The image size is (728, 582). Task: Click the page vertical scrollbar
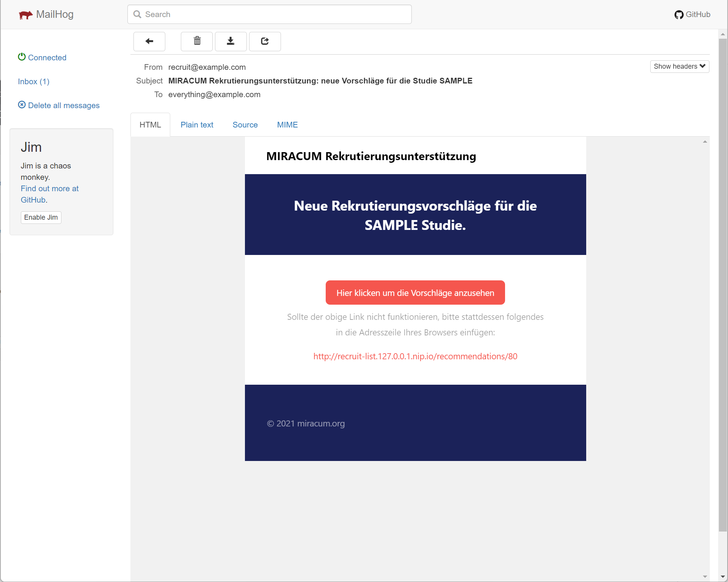pyautogui.click(x=723, y=285)
